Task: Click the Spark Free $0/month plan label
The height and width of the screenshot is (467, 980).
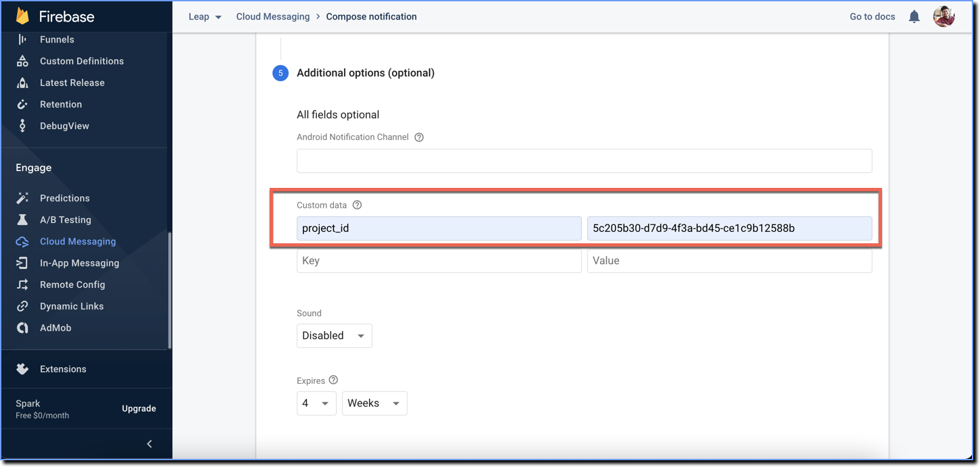Action: (x=42, y=409)
